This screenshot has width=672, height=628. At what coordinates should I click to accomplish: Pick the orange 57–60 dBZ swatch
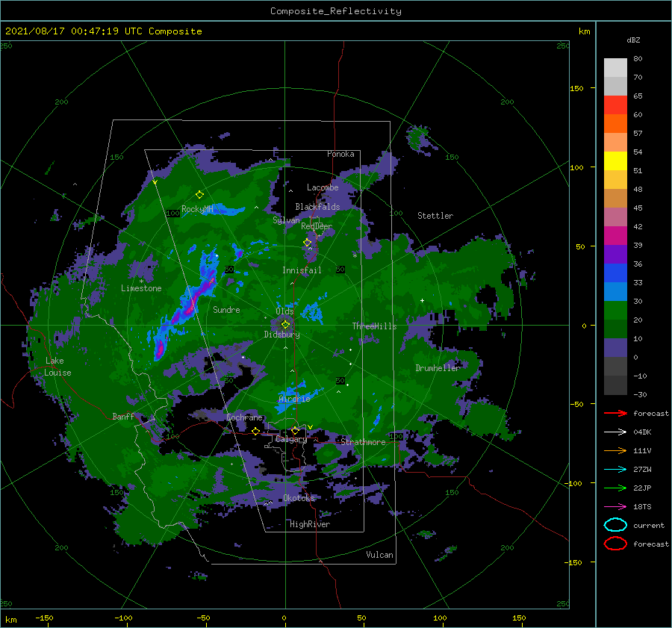615,123
